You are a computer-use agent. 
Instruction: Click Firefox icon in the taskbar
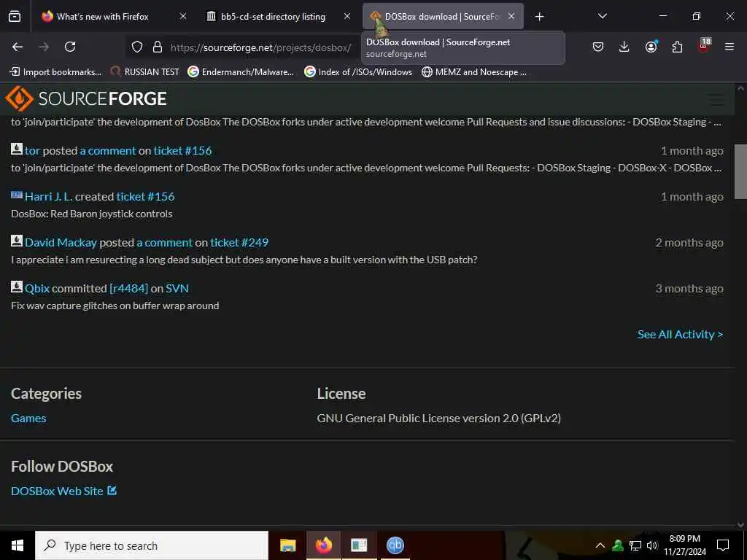point(323,545)
